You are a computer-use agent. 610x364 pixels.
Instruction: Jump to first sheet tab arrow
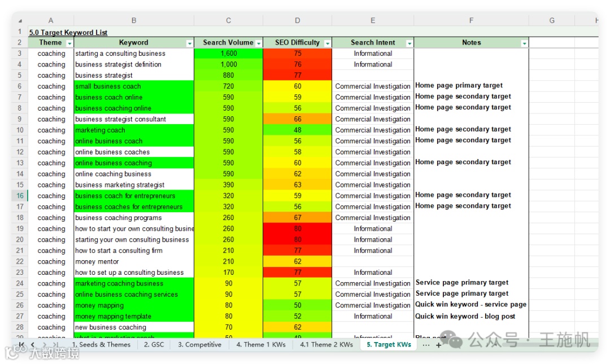tap(22, 345)
